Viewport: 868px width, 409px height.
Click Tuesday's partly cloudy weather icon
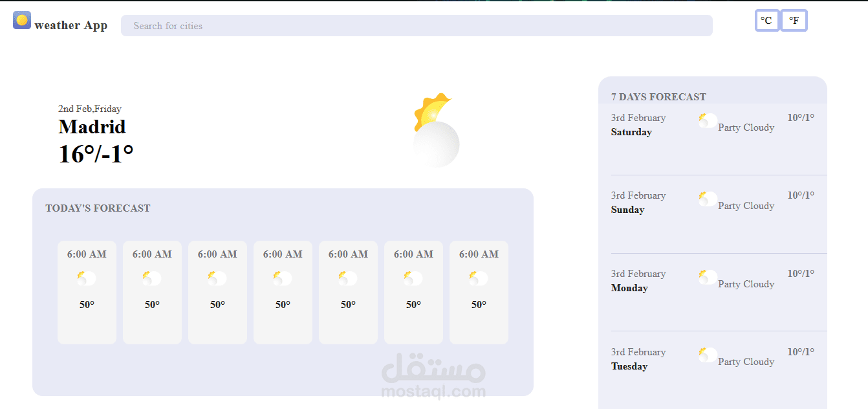click(707, 355)
